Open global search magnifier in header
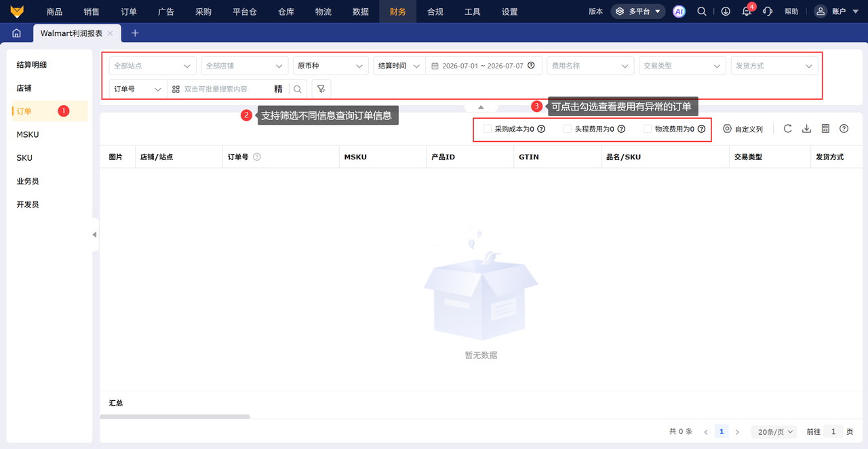 click(x=702, y=12)
